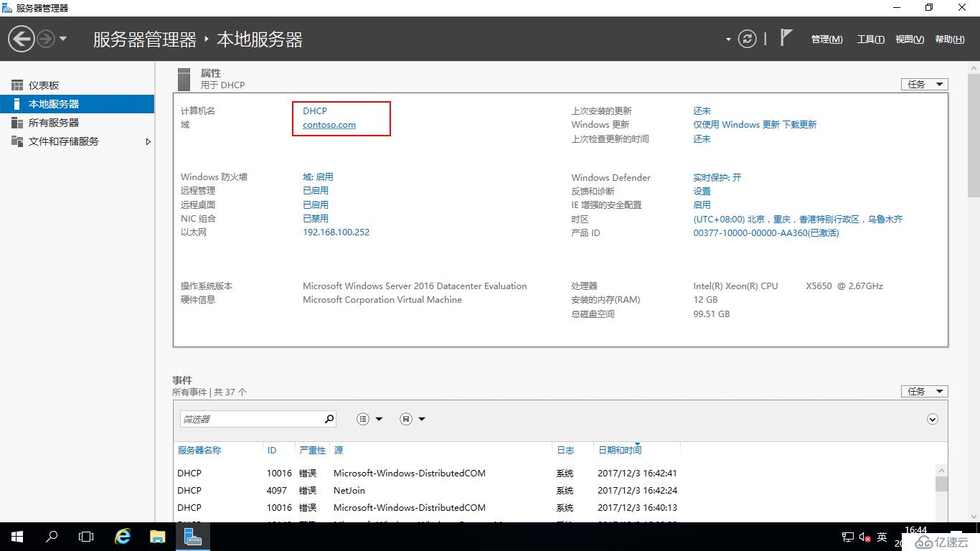
Task: Click 仅使用 Windows 更新 下载更新 link
Action: click(755, 125)
